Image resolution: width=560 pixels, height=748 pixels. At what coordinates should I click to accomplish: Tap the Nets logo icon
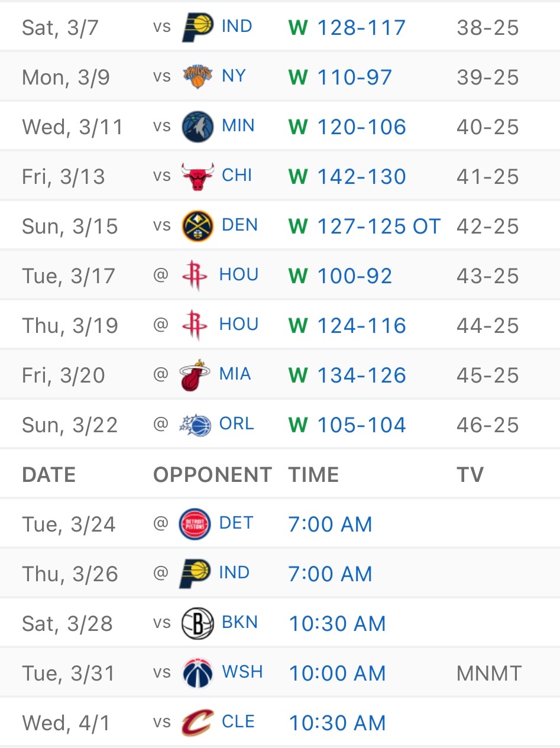[x=197, y=623]
